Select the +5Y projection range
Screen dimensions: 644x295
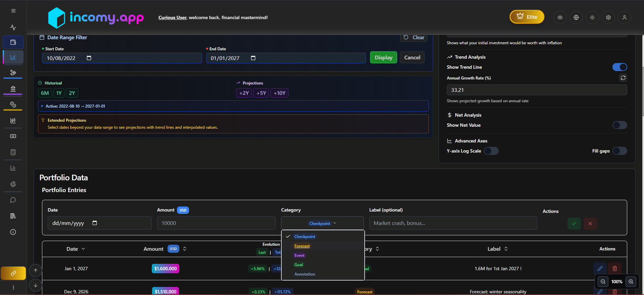tap(261, 93)
